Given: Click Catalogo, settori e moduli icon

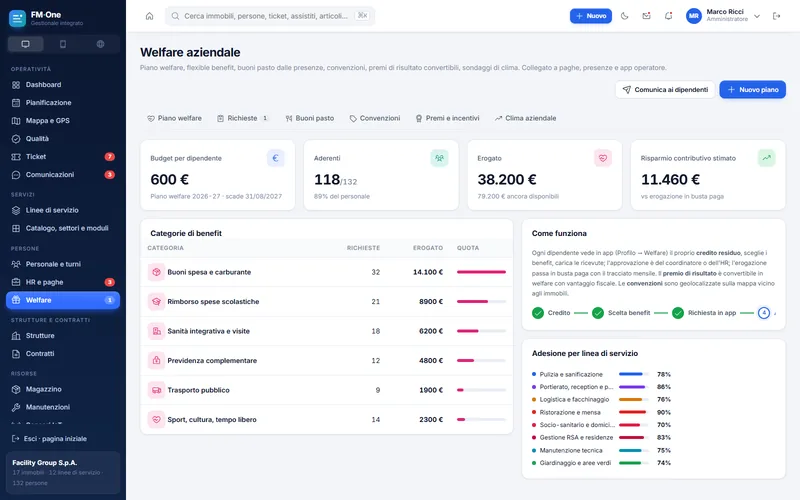Looking at the screenshot, I should [16, 228].
